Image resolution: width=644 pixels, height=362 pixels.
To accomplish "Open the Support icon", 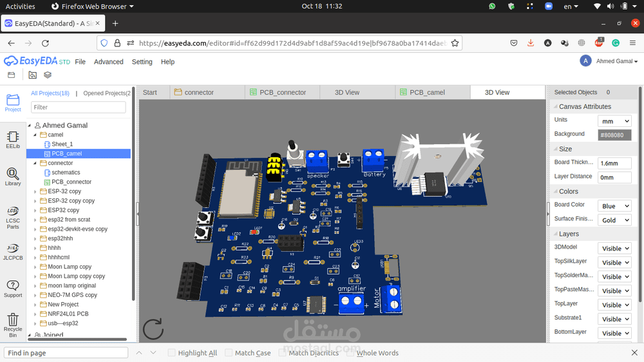I will click(x=13, y=289).
